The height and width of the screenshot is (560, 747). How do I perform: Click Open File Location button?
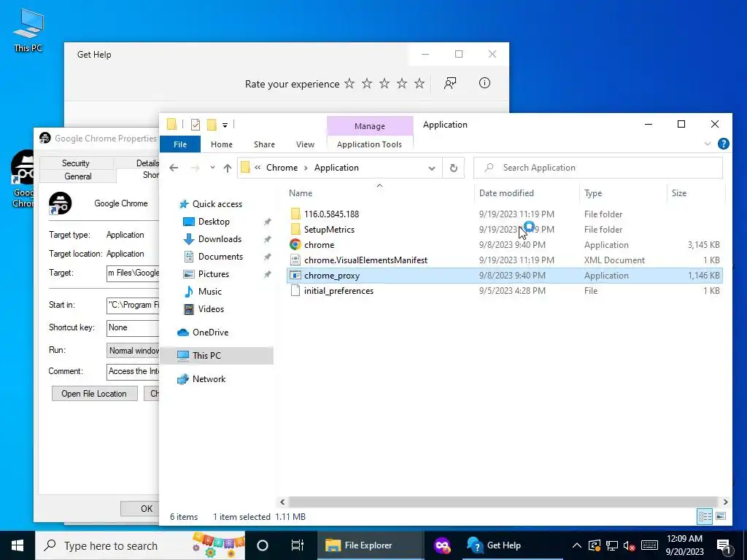(x=94, y=393)
